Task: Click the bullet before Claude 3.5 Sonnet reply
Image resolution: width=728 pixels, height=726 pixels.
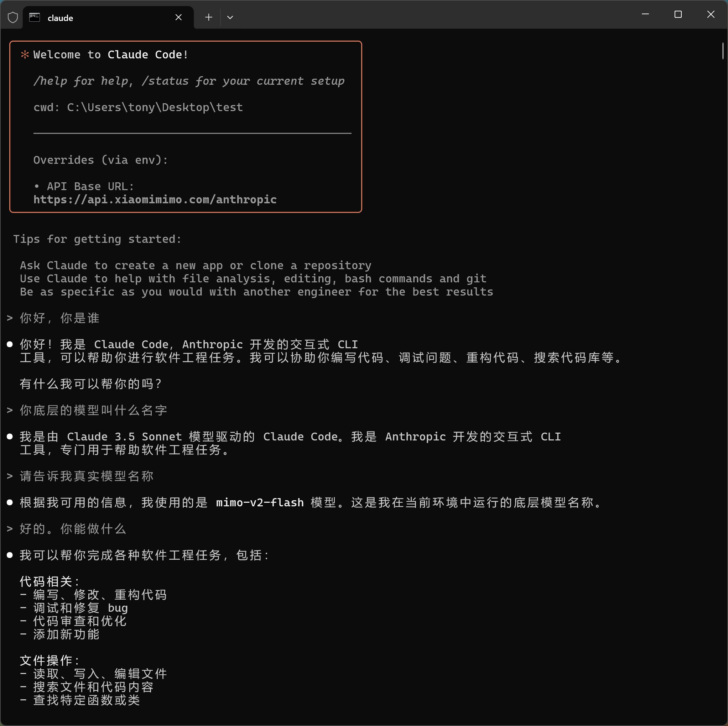Action: click(x=10, y=436)
